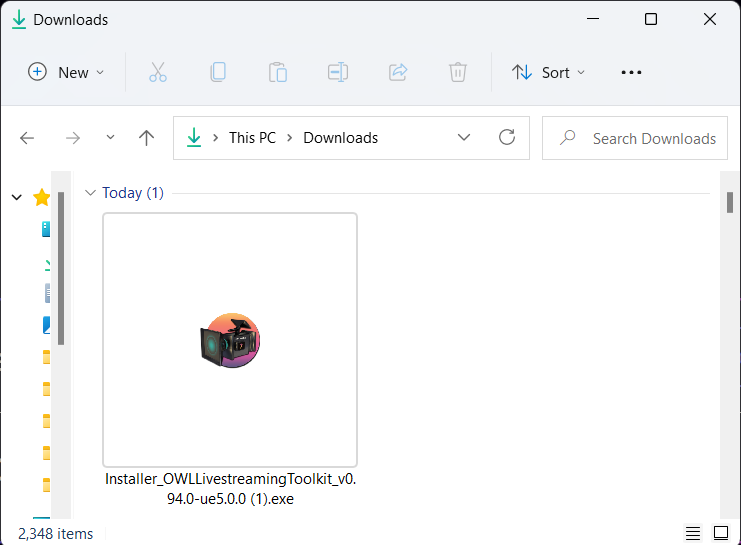This screenshot has height=545, width=741.
Task: Maximize the Downloads window
Action: [x=651, y=19]
